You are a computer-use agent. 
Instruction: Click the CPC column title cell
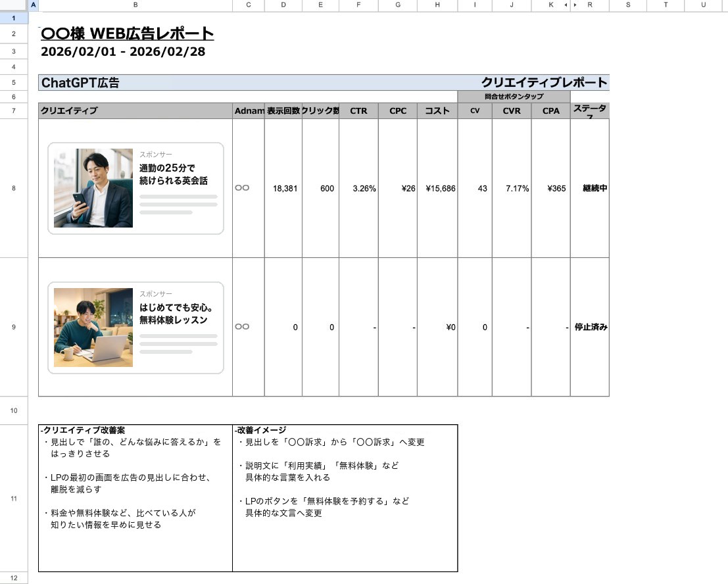click(x=398, y=110)
